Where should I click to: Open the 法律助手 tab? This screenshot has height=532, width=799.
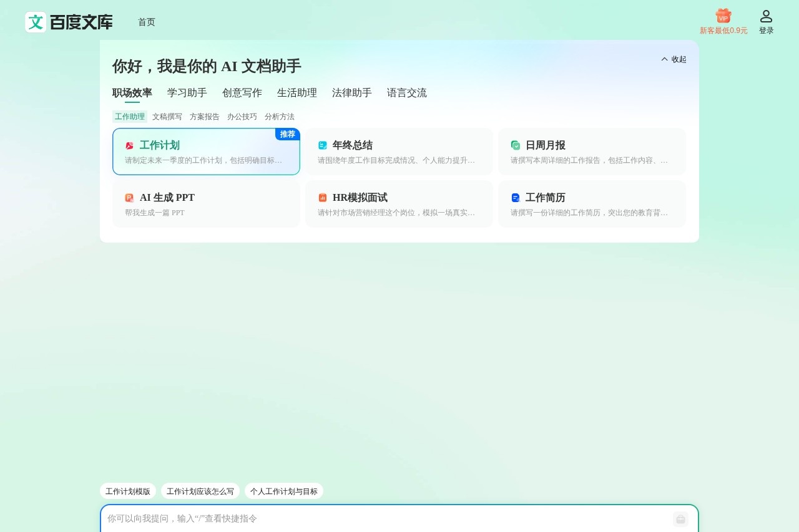point(351,92)
